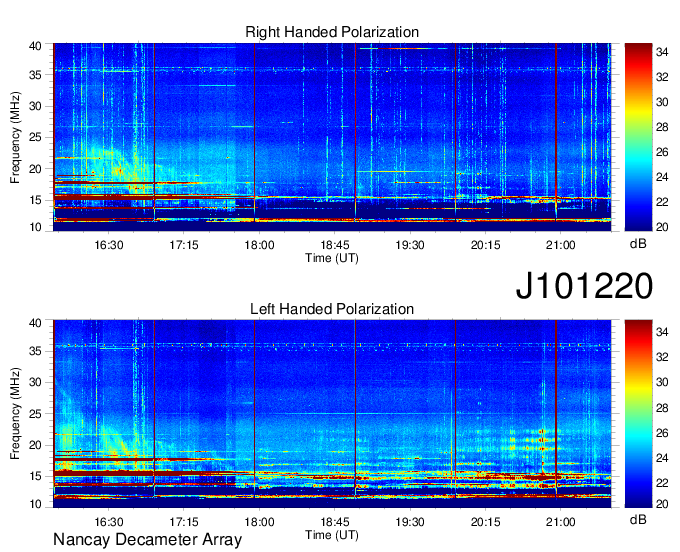This screenshot has height=552, width=680.
Task: Click the 40 MHz tick on Right Handed frequency axis
Action: (35, 46)
